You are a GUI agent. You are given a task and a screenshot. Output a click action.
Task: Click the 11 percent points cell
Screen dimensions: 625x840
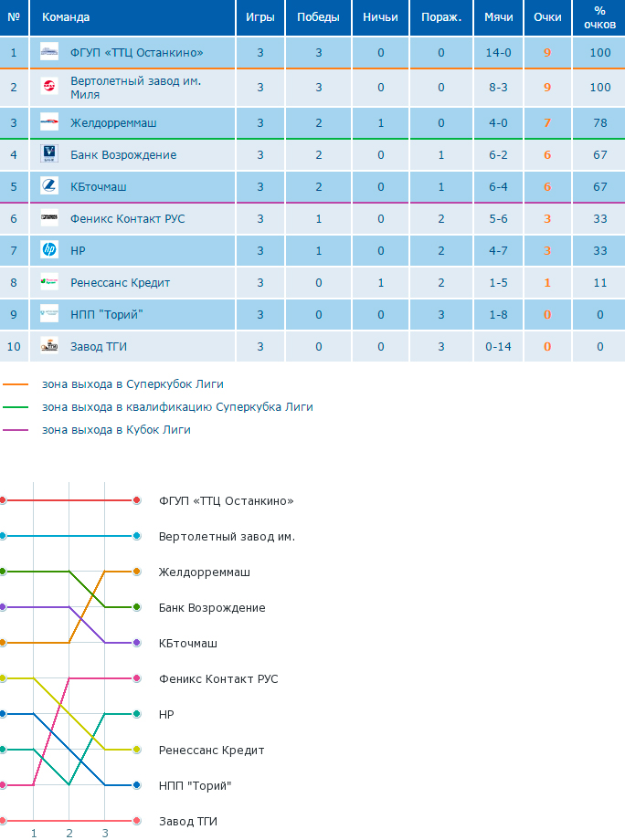coord(599,283)
